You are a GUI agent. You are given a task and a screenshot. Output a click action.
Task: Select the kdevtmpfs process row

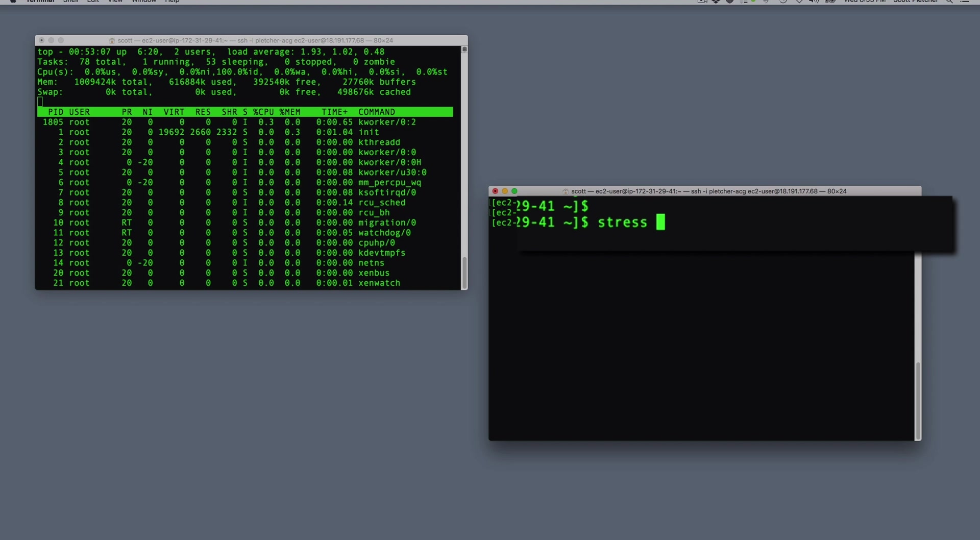click(245, 253)
